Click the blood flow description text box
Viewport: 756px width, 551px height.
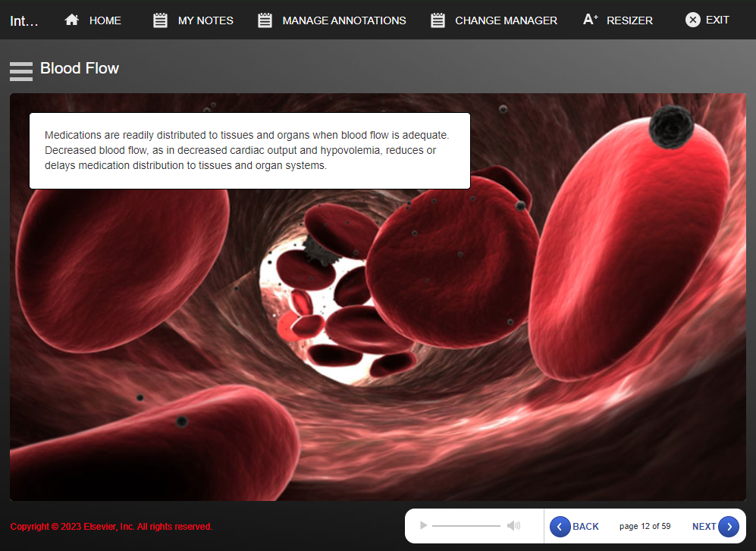tap(249, 150)
